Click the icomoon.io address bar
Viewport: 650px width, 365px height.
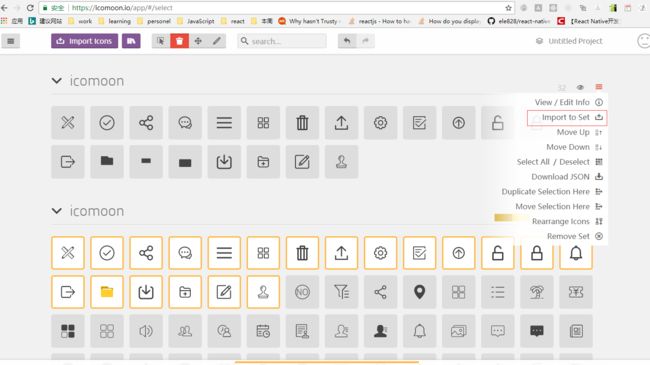277,7
